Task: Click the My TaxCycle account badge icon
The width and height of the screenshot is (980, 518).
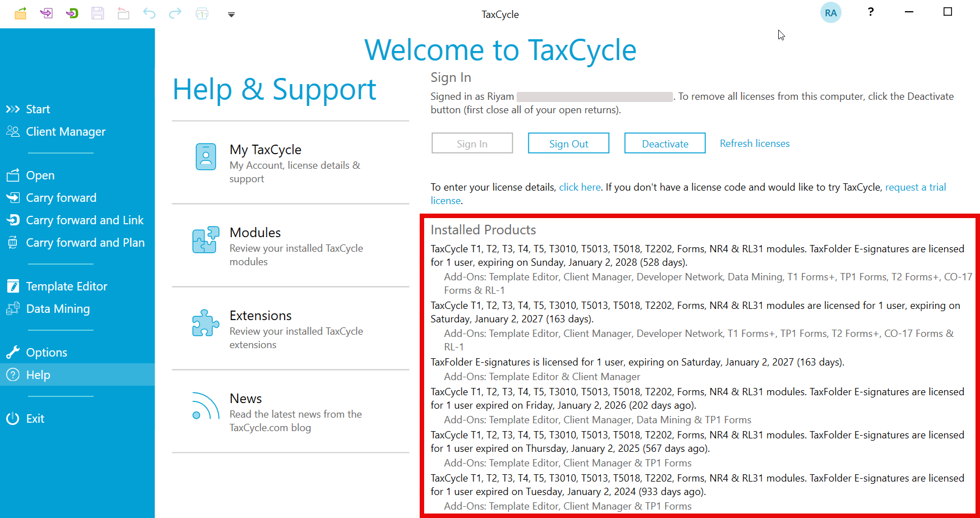Action: pos(206,157)
